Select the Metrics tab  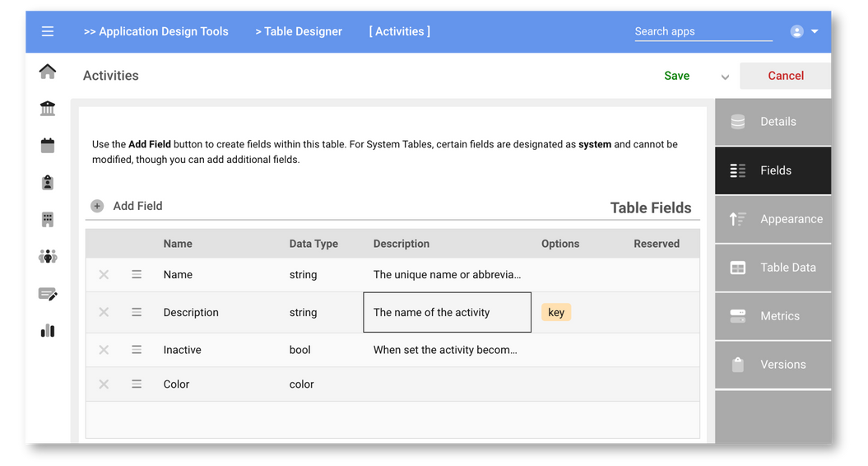[x=773, y=316]
